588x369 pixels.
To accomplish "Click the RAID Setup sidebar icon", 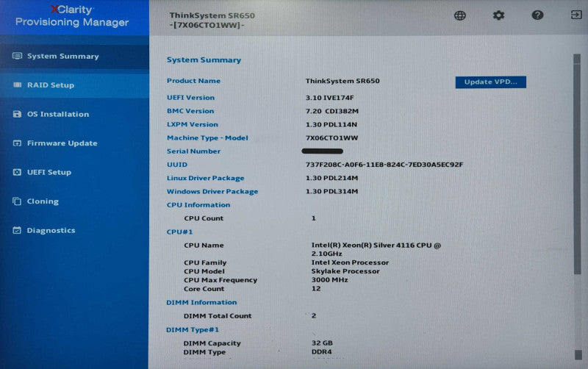I will click(17, 85).
